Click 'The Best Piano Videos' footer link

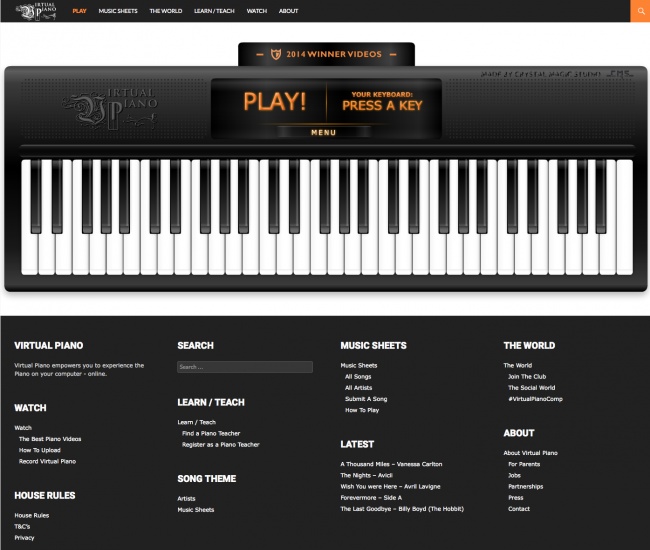[50, 439]
